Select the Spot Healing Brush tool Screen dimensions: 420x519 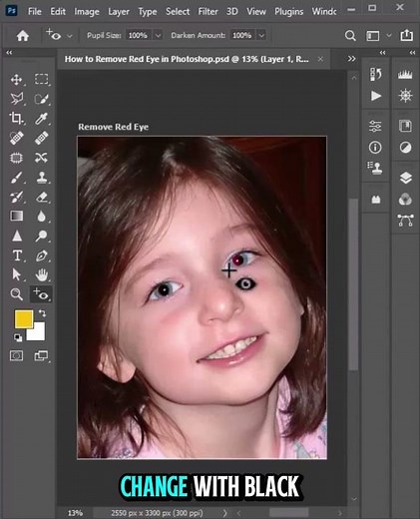pyautogui.click(x=16, y=138)
